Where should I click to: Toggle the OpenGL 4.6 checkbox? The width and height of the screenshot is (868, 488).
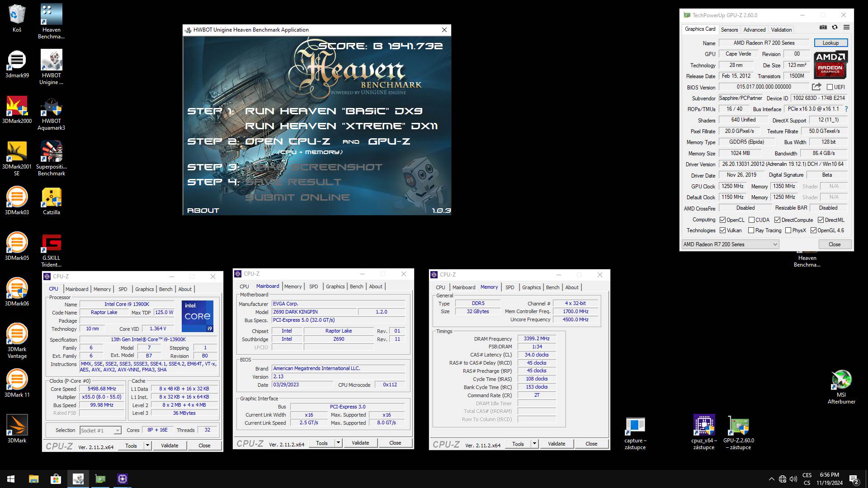813,230
